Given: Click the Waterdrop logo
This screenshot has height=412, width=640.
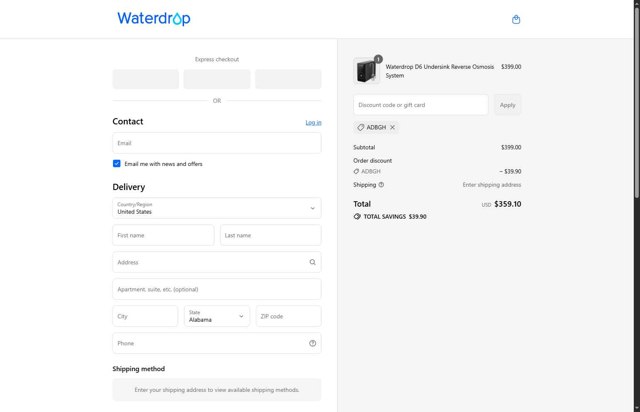Looking at the screenshot, I should pyautogui.click(x=154, y=19).
